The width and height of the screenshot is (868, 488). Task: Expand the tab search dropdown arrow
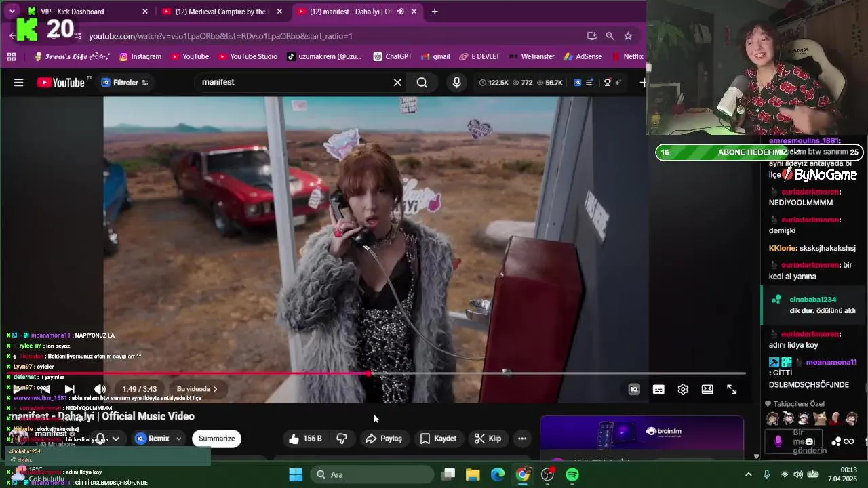point(12,12)
